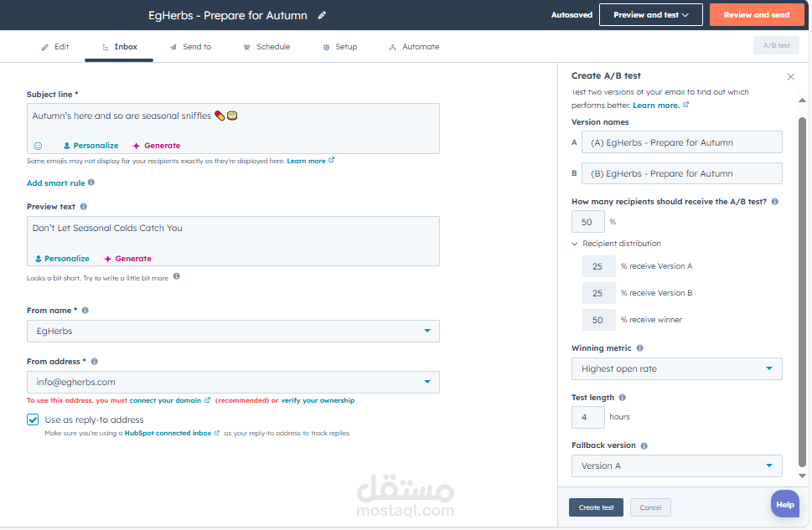Click the external link icon after the emoji note's 'Learn more'

tap(332, 160)
